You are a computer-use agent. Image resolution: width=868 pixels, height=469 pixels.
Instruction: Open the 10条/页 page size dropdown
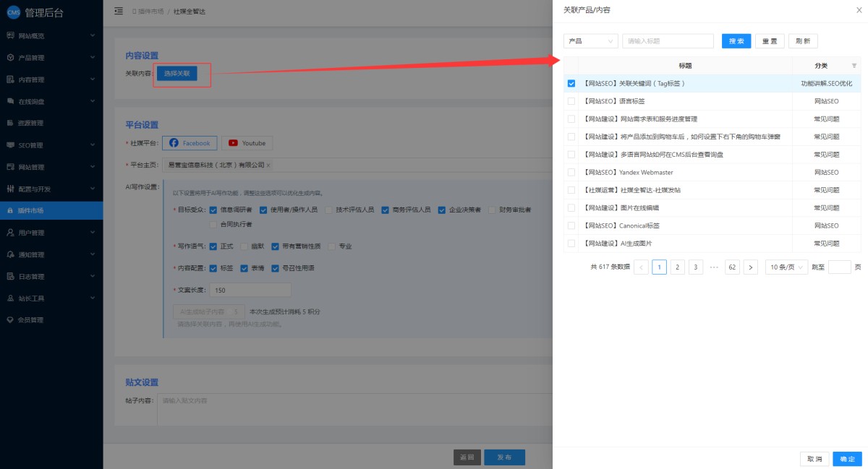pos(786,267)
